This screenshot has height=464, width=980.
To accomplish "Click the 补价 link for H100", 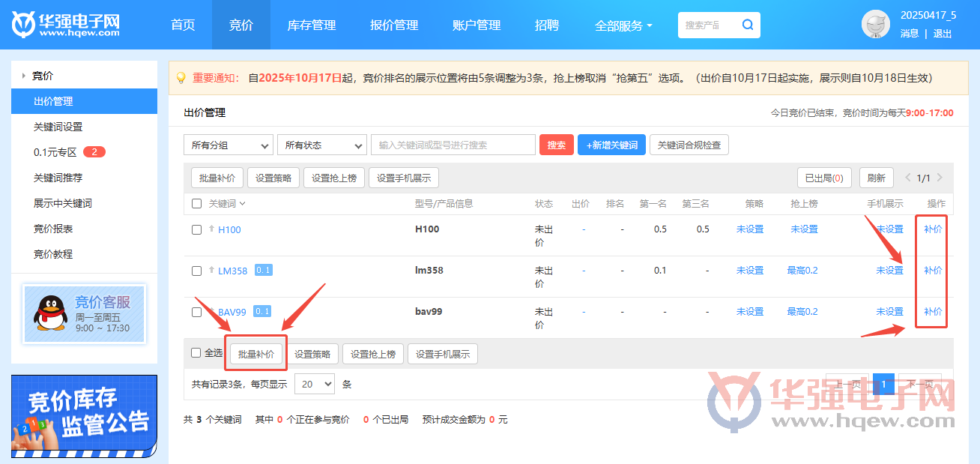I will [932, 229].
